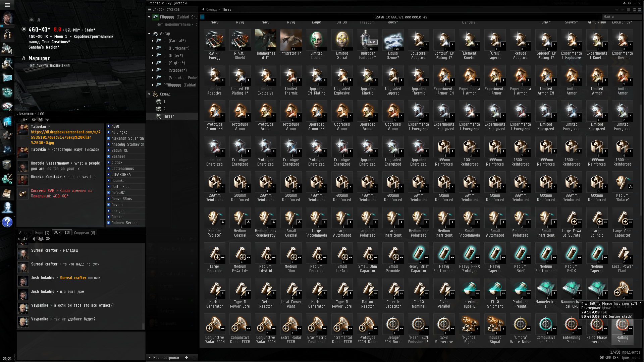Add filter with plus next to Мои настройки
644x362 pixels.
click(x=186, y=358)
